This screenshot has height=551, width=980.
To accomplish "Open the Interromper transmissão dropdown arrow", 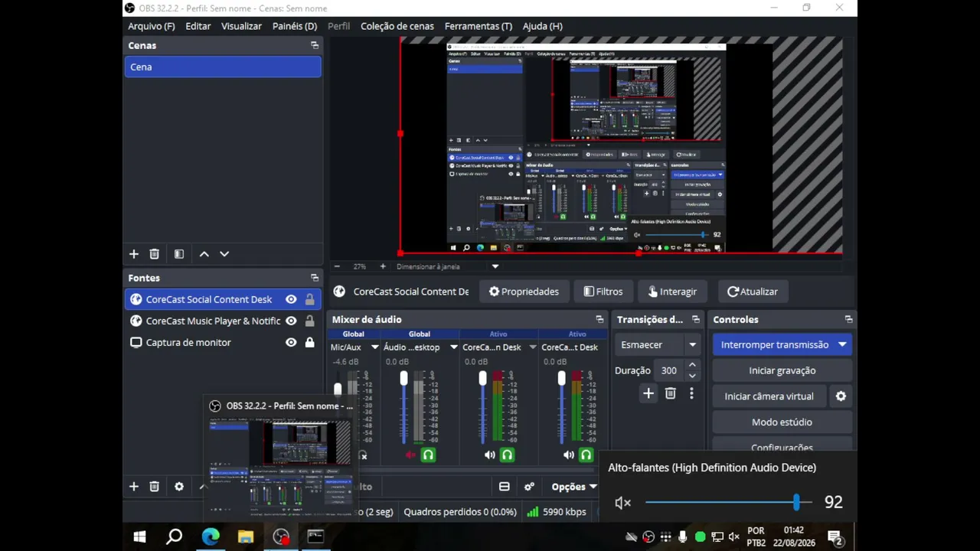I will pyautogui.click(x=842, y=345).
